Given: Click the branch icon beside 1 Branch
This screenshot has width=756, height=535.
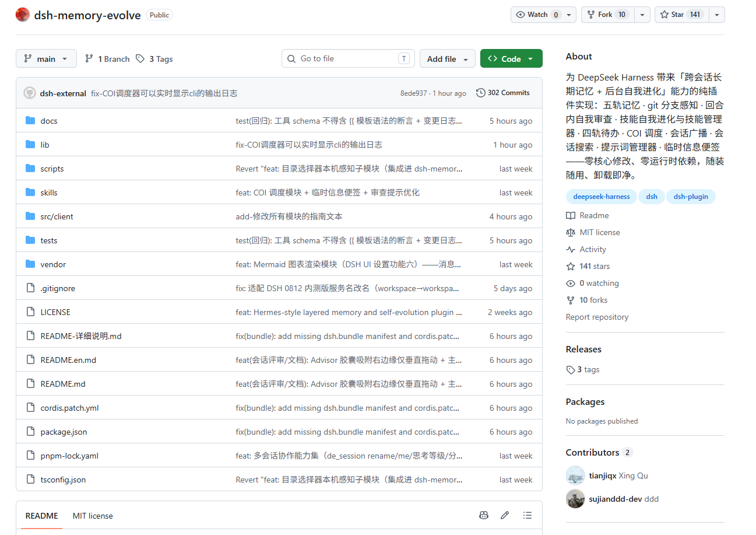Looking at the screenshot, I should tap(89, 59).
